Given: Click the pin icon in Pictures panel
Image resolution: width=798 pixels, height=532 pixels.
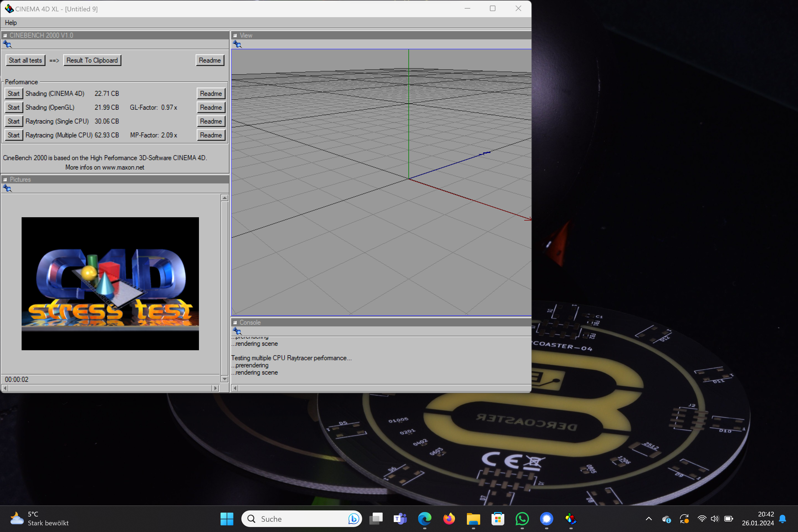Looking at the screenshot, I should point(7,189).
